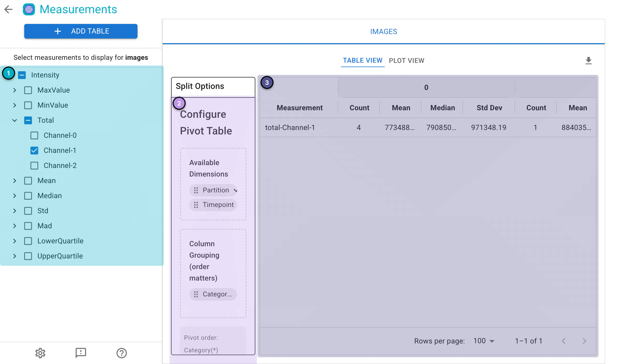Expand the Std tree node
624x364 pixels.
click(x=15, y=211)
